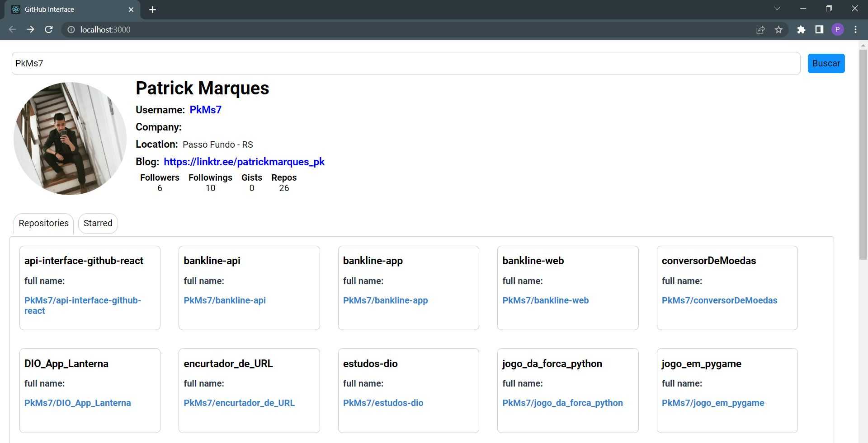
Task: Open the PkMs7/bankline-api repository link
Action: pyautogui.click(x=225, y=300)
